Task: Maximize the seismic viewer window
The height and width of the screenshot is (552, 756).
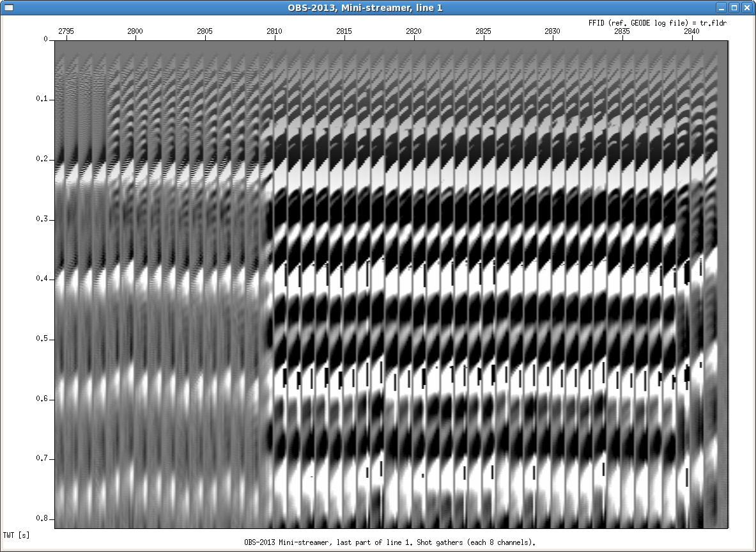Action: [734, 8]
